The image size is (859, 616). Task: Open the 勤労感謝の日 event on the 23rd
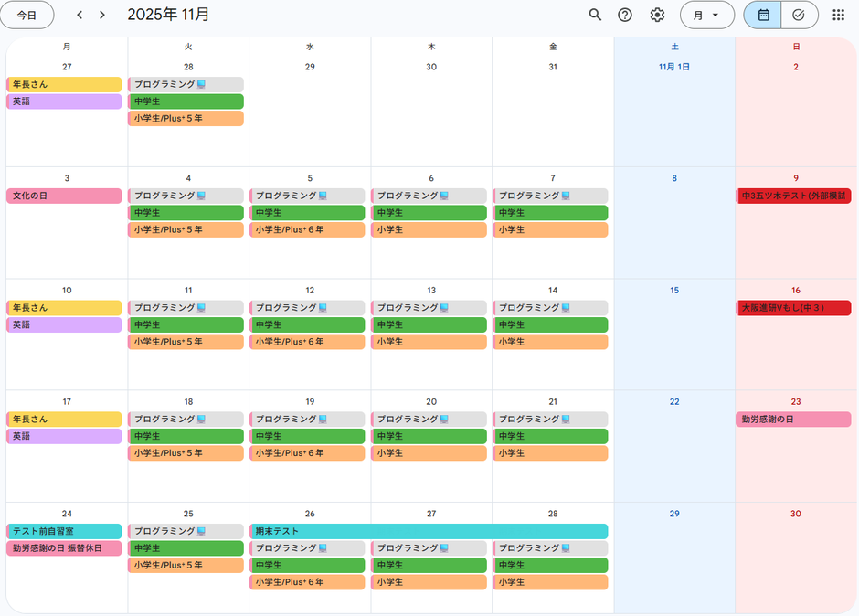[x=793, y=420]
